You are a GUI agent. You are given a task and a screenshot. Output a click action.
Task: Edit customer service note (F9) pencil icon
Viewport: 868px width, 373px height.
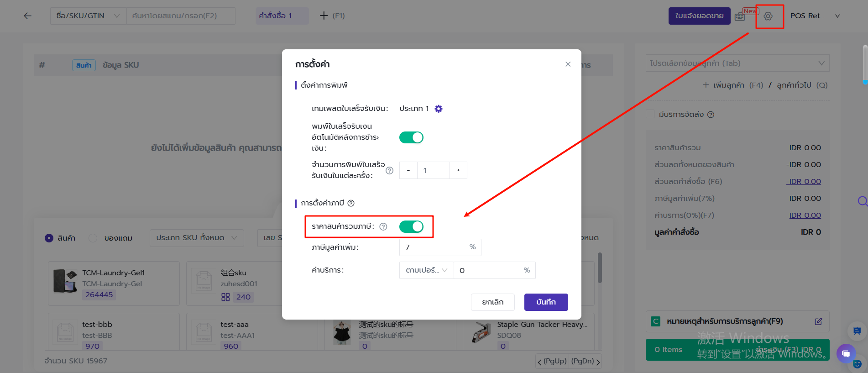[818, 321]
